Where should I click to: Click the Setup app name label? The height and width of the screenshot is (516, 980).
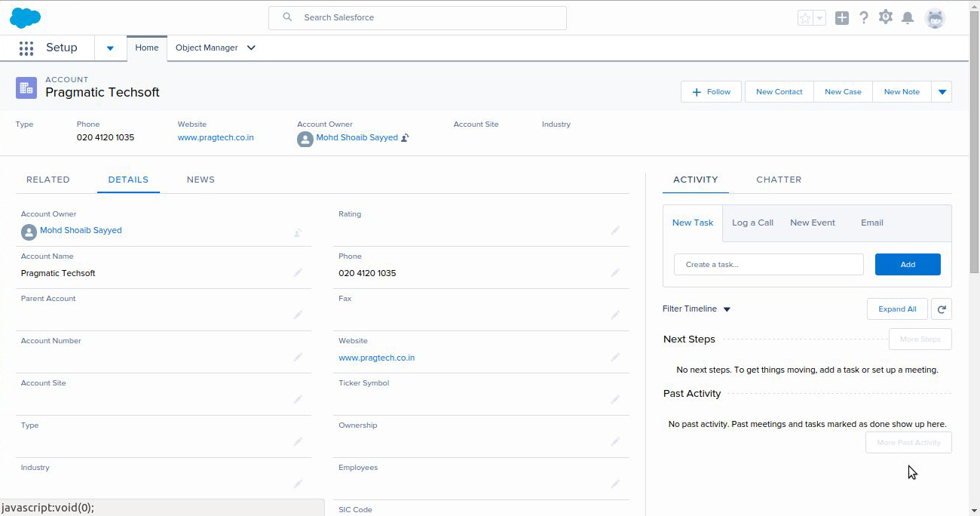pos(62,48)
